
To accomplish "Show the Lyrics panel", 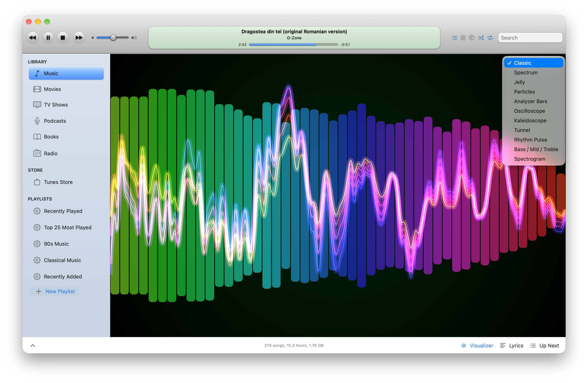I will coord(512,345).
